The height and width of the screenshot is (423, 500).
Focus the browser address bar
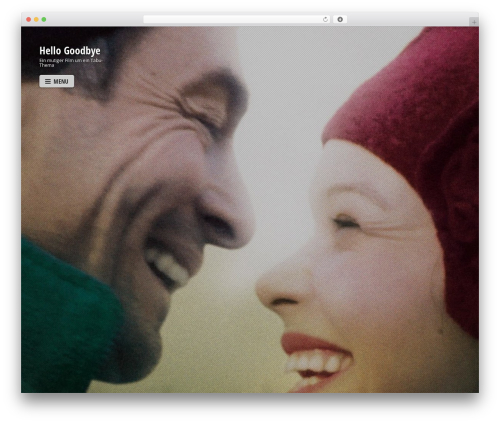(x=237, y=20)
